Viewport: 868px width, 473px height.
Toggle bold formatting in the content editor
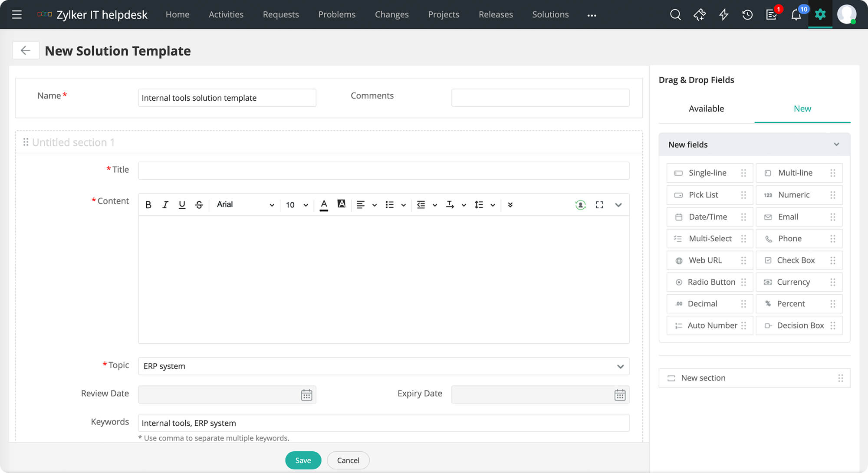coord(148,204)
